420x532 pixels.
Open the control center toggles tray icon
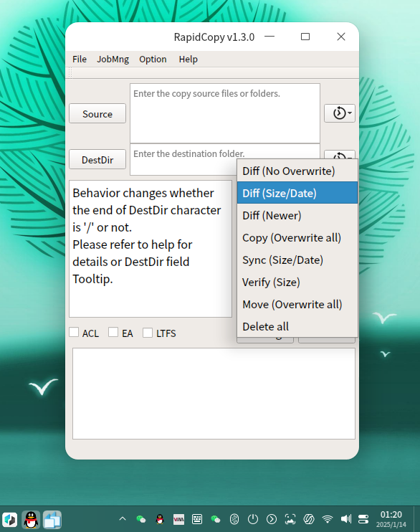tap(363, 519)
